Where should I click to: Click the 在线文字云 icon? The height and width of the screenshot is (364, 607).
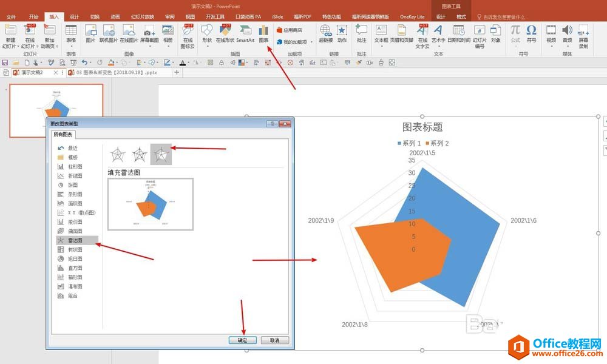422,36
